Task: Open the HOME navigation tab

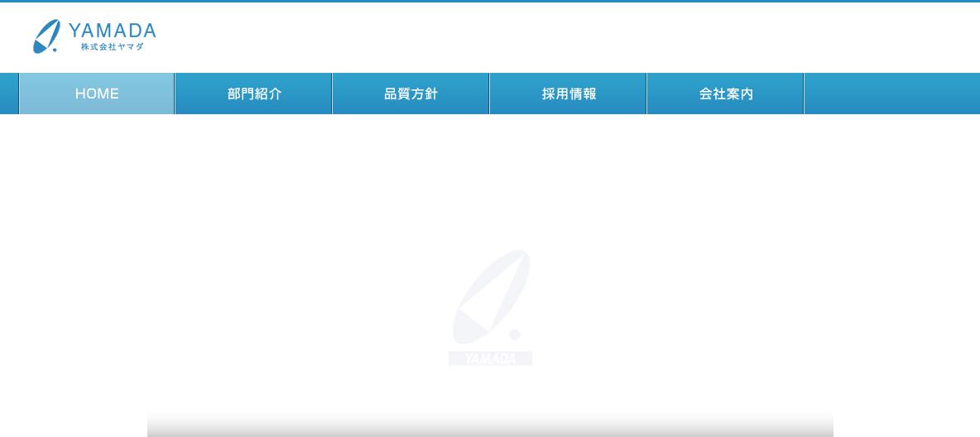Action: (x=97, y=94)
